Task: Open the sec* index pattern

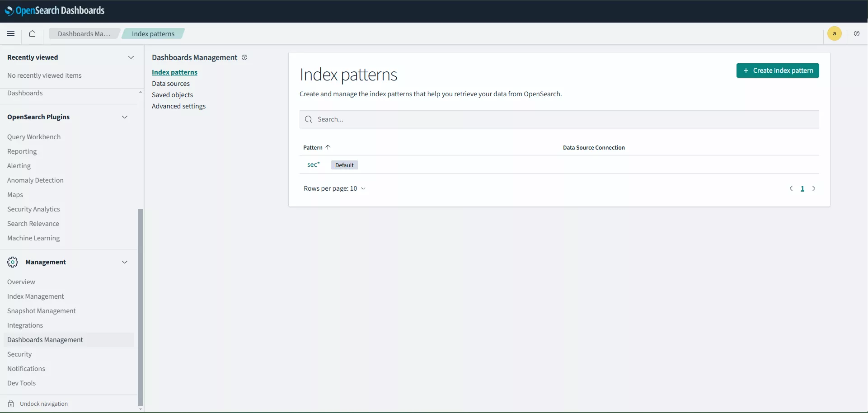Action: [x=313, y=165]
